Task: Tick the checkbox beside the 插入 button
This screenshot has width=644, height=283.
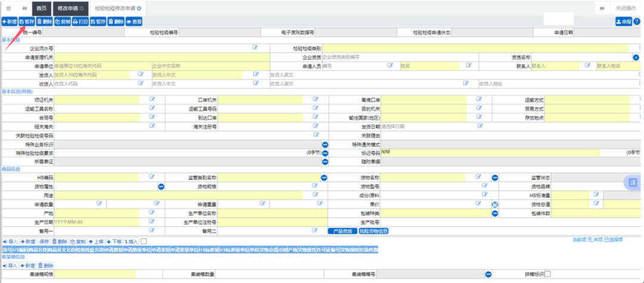Action: (144, 241)
